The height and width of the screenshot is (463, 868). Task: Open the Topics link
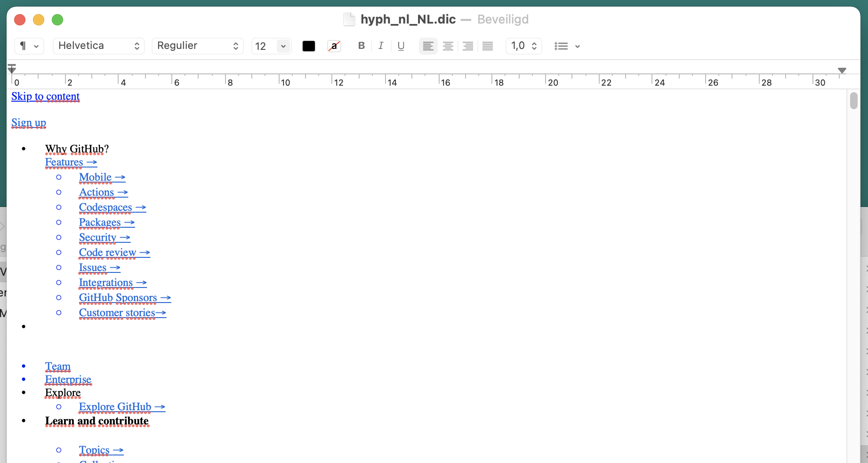coord(101,450)
